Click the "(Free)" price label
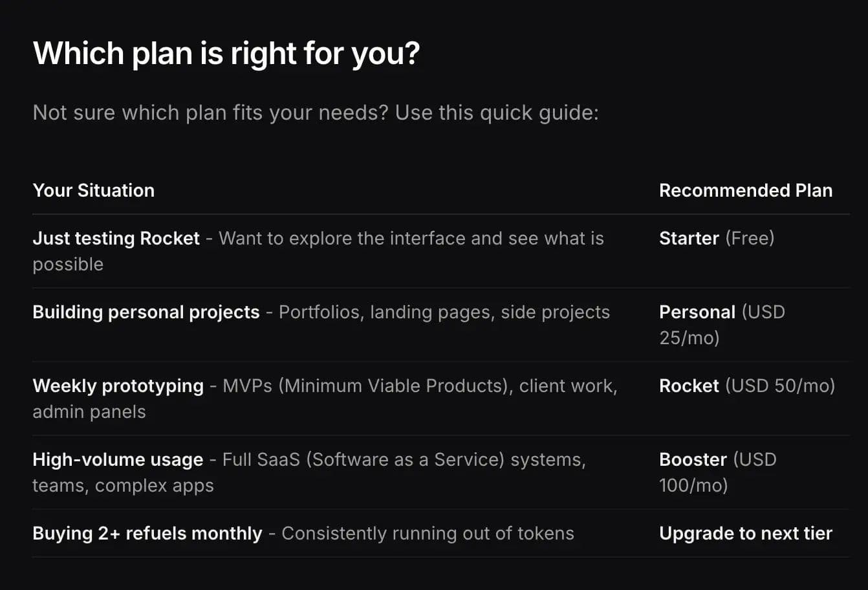The width and height of the screenshot is (868, 590). 750,238
